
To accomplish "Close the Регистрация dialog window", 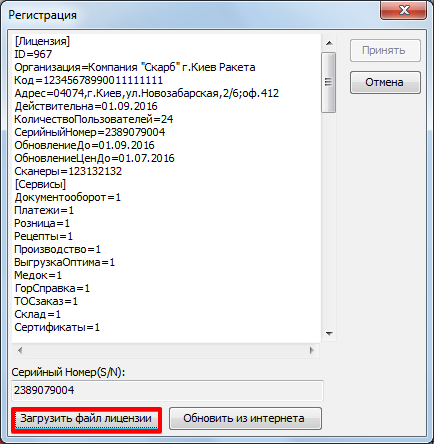I will [x=404, y=10].
